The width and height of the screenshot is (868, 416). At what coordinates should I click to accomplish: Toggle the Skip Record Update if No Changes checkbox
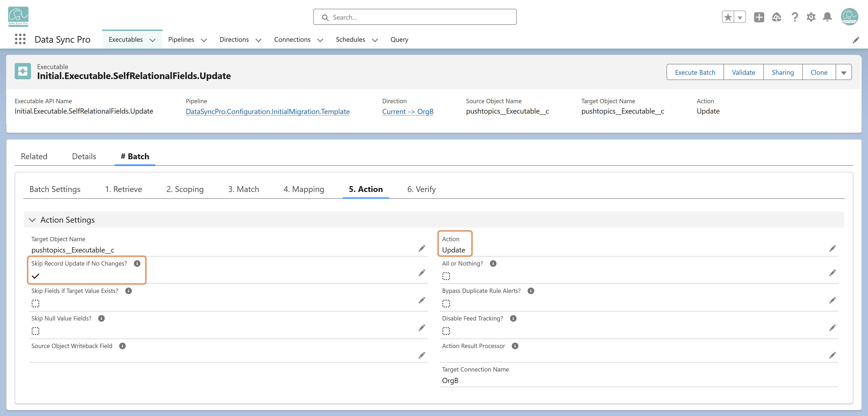(x=35, y=276)
